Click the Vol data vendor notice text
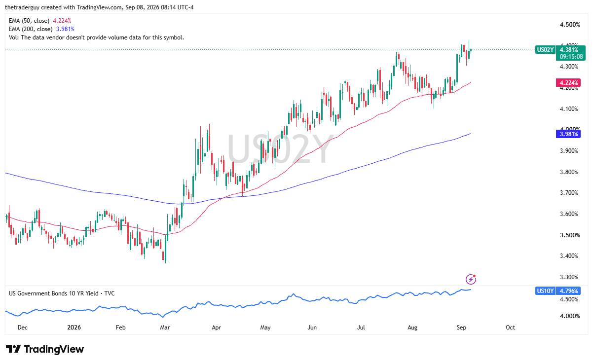 (x=97, y=37)
